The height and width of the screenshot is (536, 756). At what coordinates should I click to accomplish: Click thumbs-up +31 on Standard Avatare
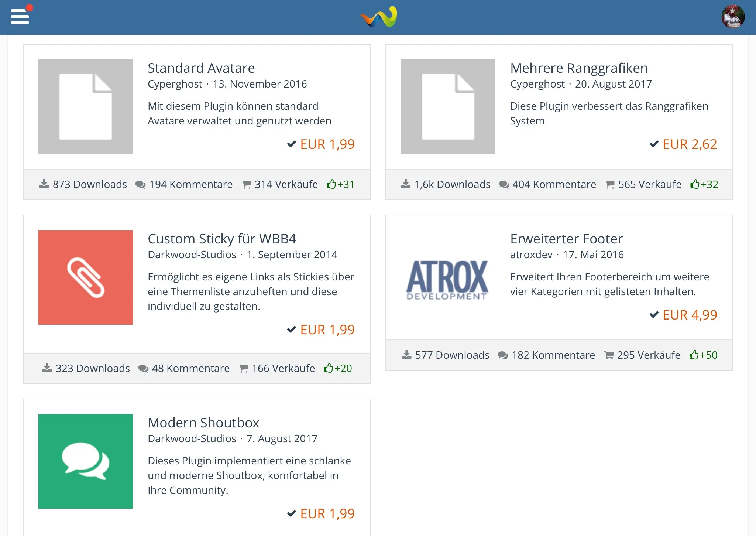click(331, 184)
